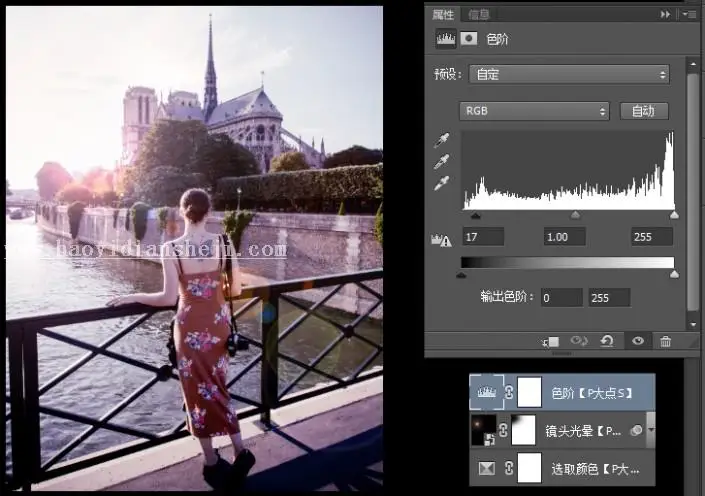Screen dimensions: 705x496
Task: Select the 色阶 layer's white mask thumbnail
Action: point(529,392)
